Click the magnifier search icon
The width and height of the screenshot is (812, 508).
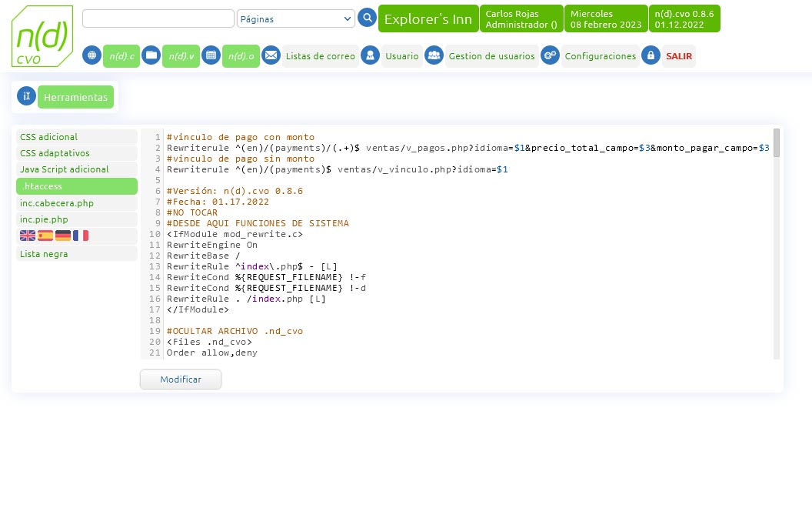coord(367,18)
